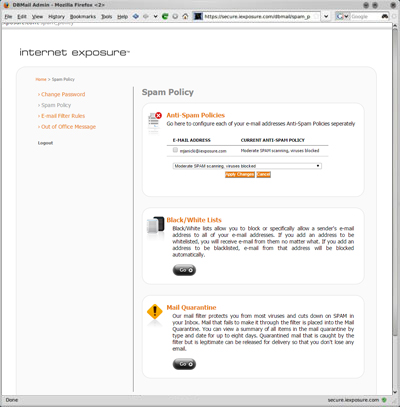Open the Google search engine selector
Viewport: 400px width, 407px height.
pos(342,16)
